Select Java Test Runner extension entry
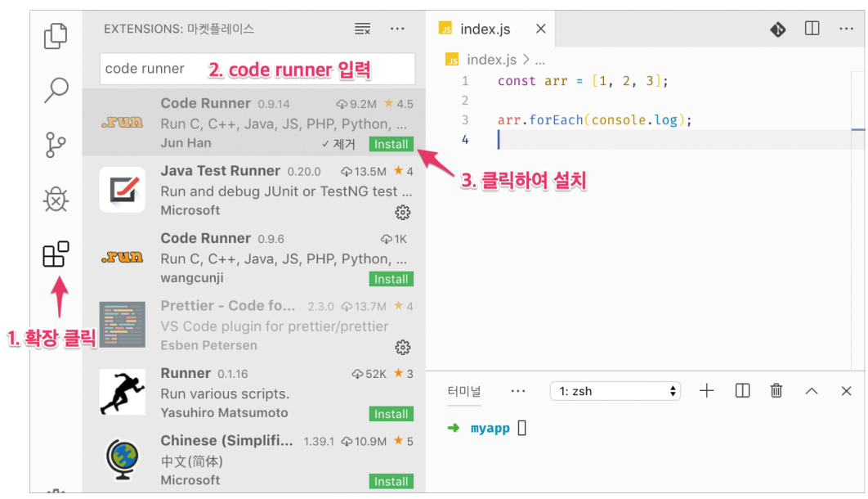Viewport: 868px width, 499px height. click(x=254, y=190)
